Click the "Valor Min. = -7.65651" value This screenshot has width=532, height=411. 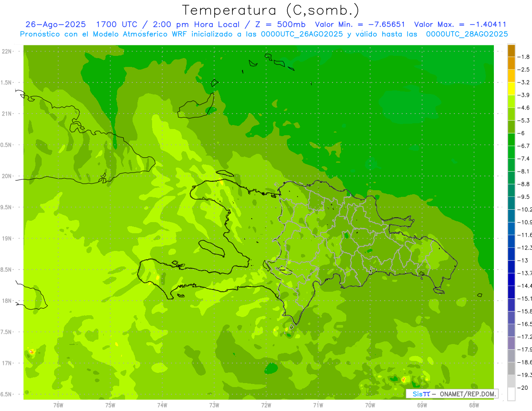coord(360,24)
